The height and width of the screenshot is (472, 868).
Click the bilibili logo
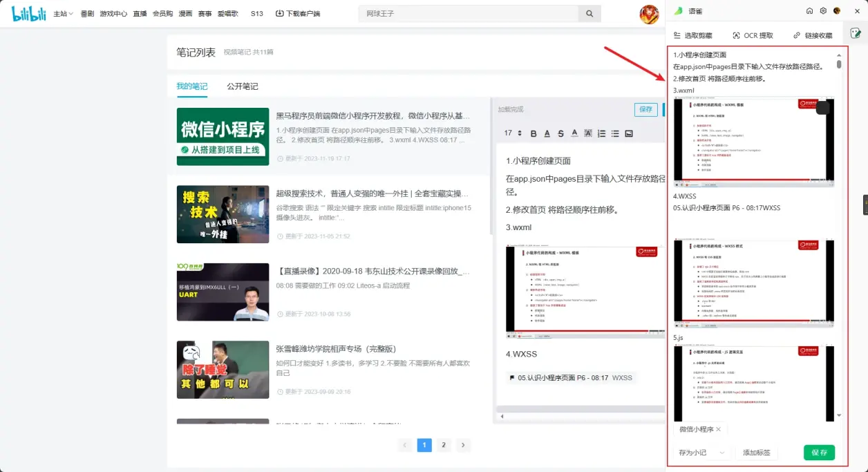pos(30,13)
